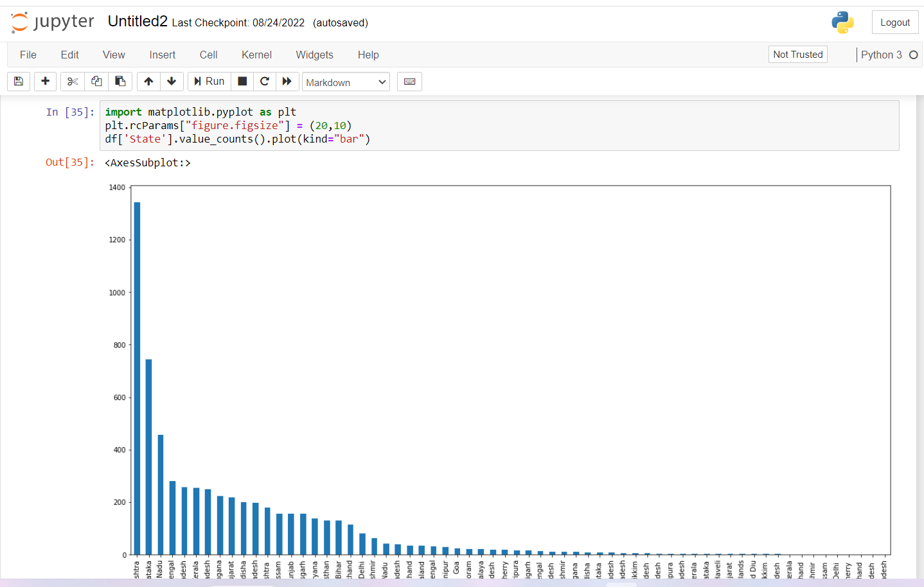The image size is (924, 587).
Task: Select the In [35] prompt
Action: 70,112
